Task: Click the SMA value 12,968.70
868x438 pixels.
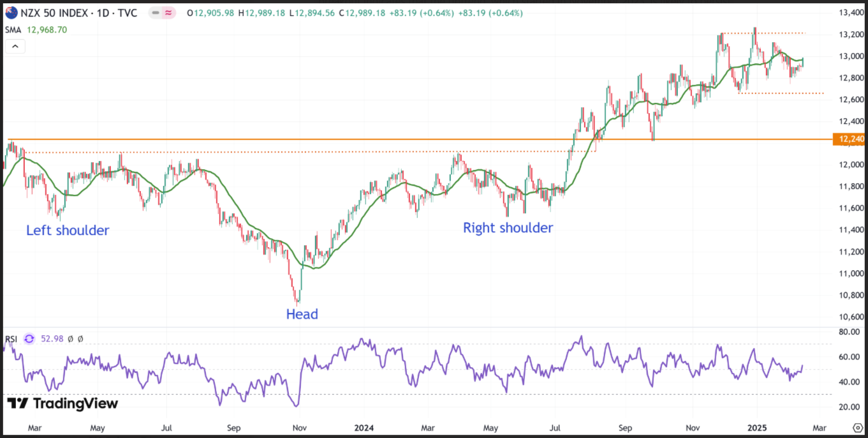Action: tap(46, 29)
